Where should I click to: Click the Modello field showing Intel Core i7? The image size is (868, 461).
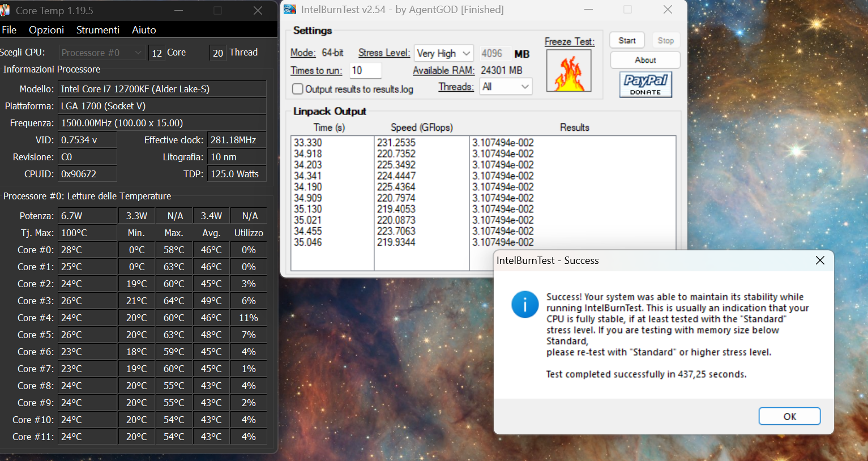[x=163, y=89]
